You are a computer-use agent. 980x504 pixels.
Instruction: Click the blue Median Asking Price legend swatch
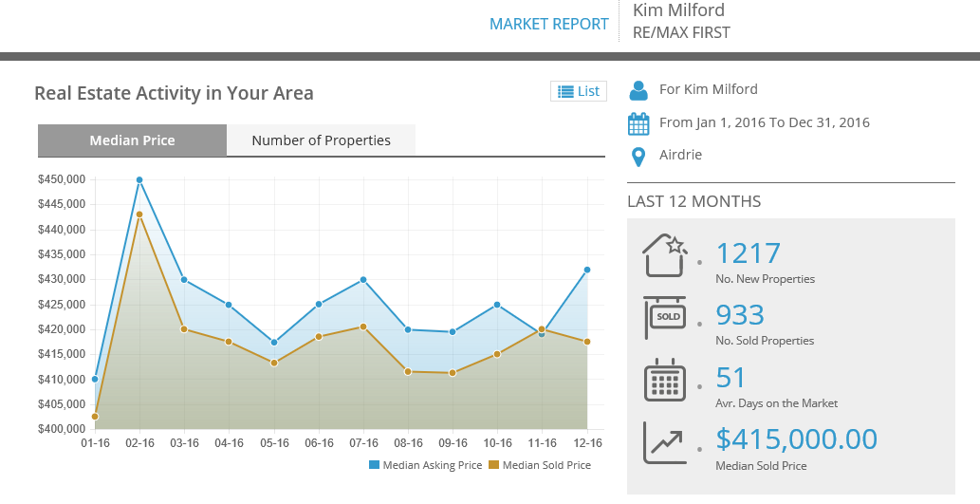(374, 465)
